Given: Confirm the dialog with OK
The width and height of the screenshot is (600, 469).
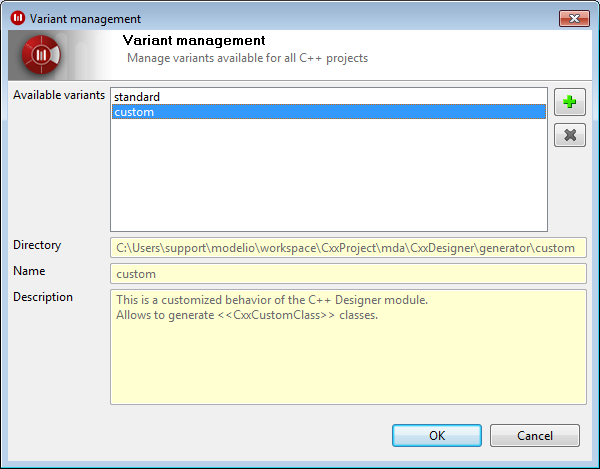Looking at the screenshot, I should coord(437,435).
